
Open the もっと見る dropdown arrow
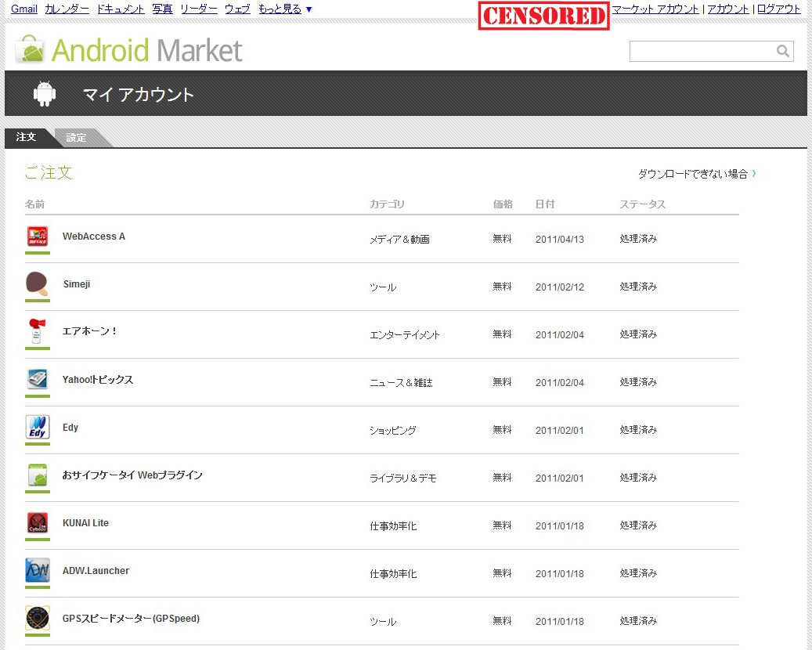[309, 9]
